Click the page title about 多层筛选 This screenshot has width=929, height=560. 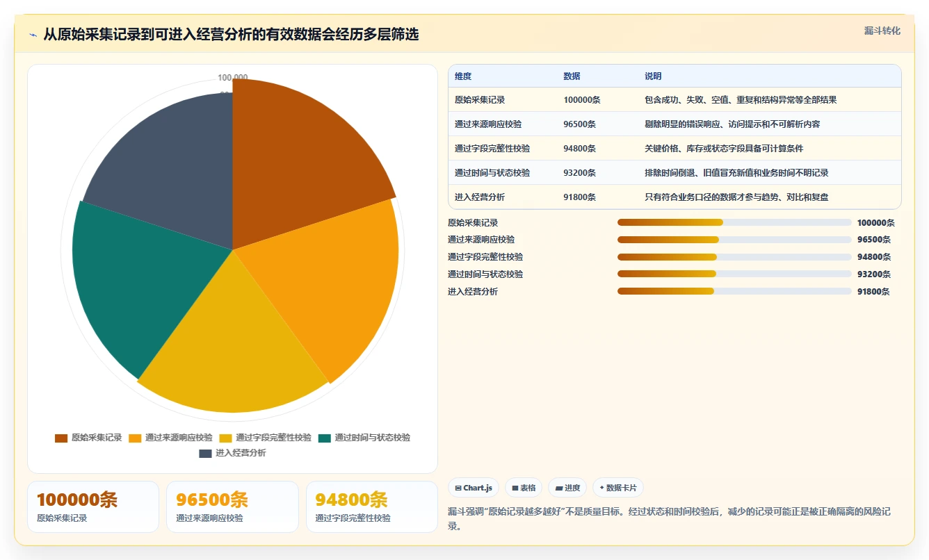[231, 35]
